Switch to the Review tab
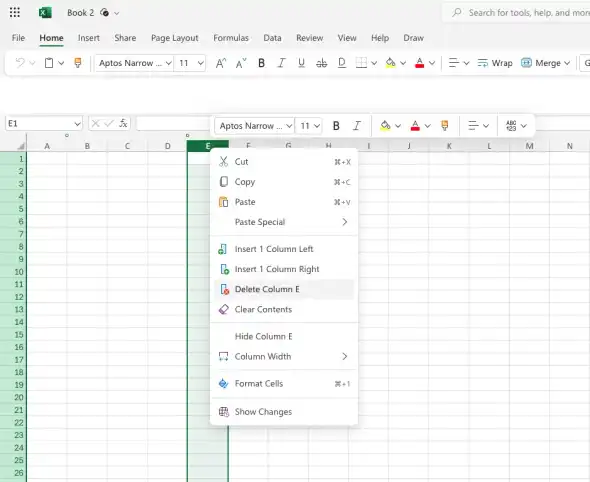This screenshot has width=590, height=482. (310, 38)
